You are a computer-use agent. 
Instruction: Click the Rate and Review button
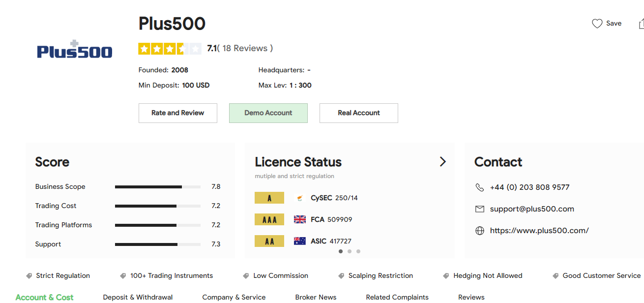pyautogui.click(x=178, y=113)
